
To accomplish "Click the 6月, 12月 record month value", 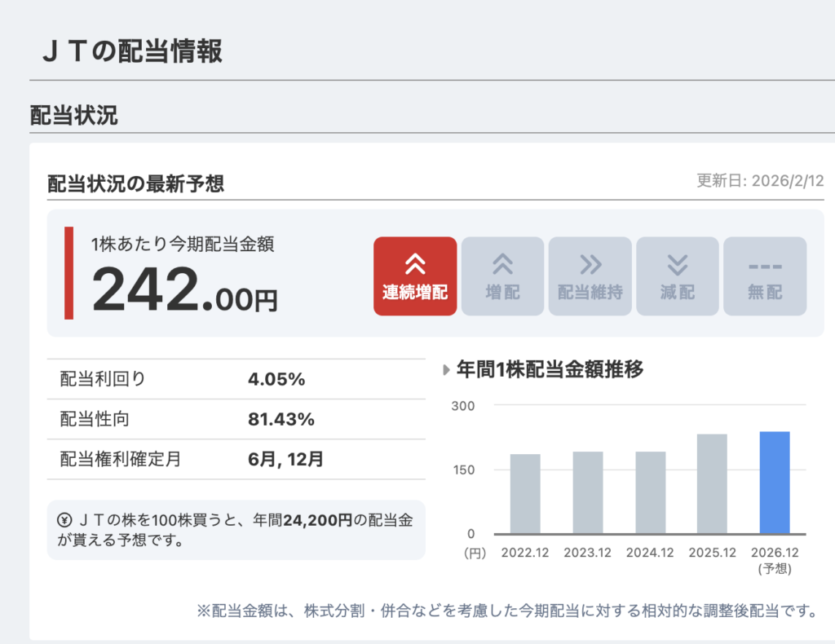I will point(285,459).
